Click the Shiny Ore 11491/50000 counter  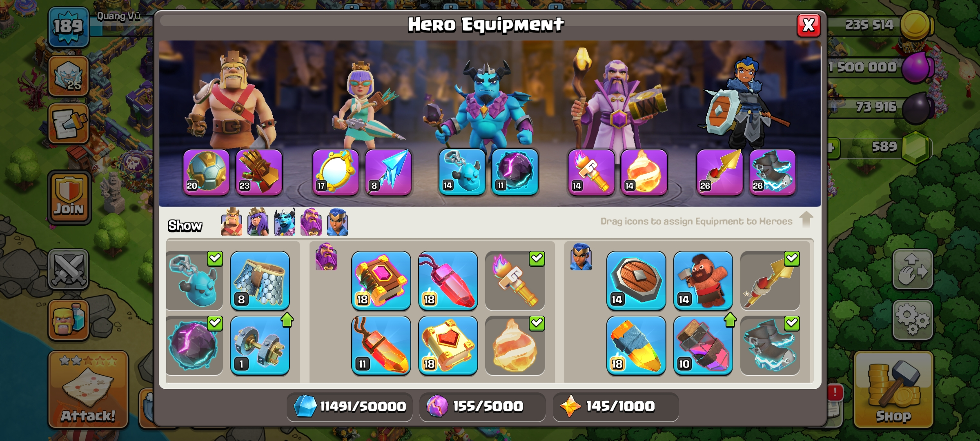tap(350, 407)
